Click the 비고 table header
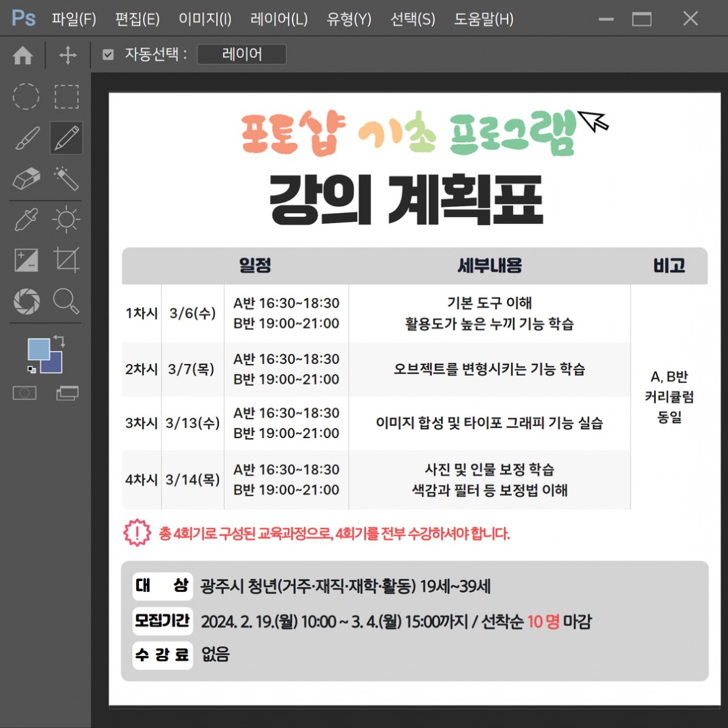 [x=669, y=265]
